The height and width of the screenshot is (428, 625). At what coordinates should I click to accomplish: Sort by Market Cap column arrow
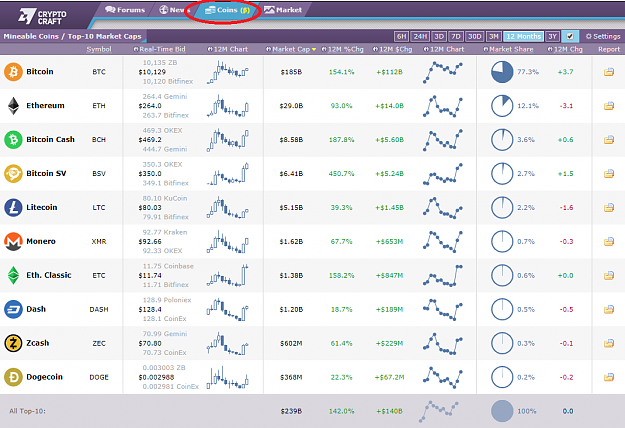point(314,49)
